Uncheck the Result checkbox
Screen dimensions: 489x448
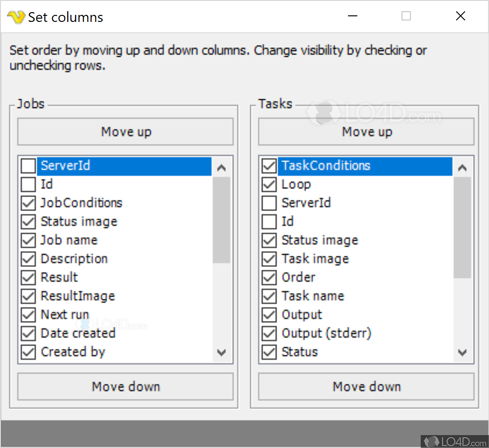tap(28, 278)
